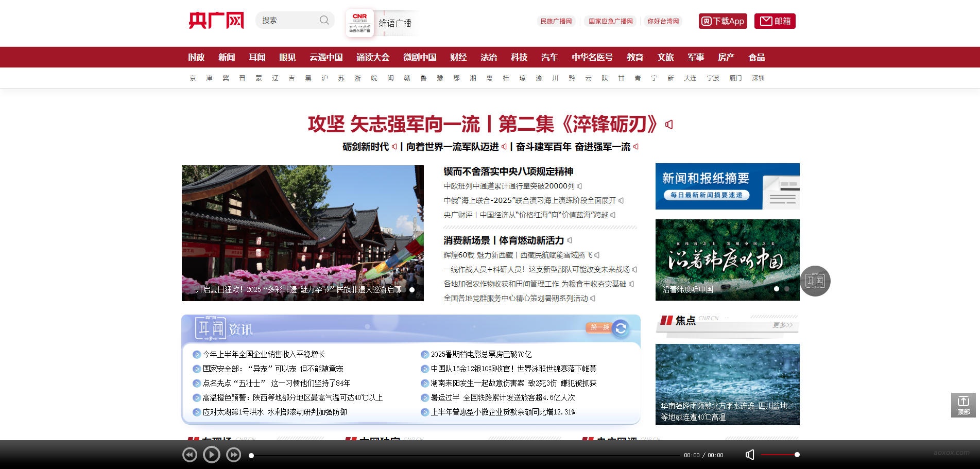Open the 下载App panel
980x469 pixels.
[722, 21]
